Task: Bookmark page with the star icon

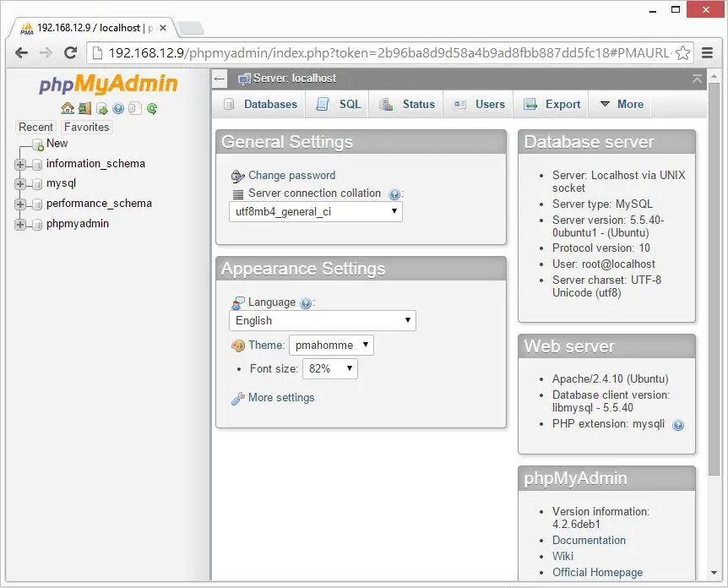Action: click(x=682, y=53)
